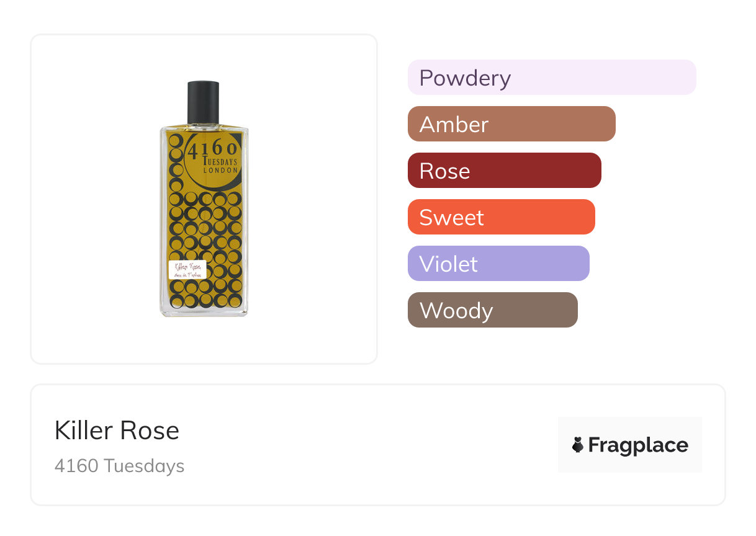Pick the purple Violet accord bar
The height and width of the screenshot is (536, 756).
[x=498, y=264]
